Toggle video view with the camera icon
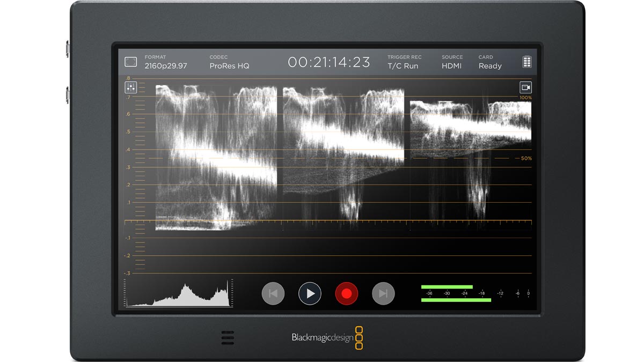The height and width of the screenshot is (362, 644). click(525, 87)
